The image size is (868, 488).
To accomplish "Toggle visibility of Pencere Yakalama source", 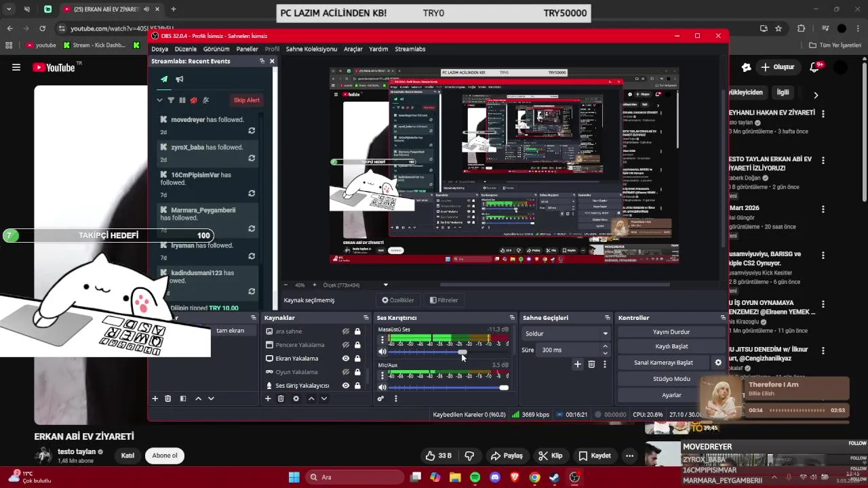I will [x=345, y=345].
